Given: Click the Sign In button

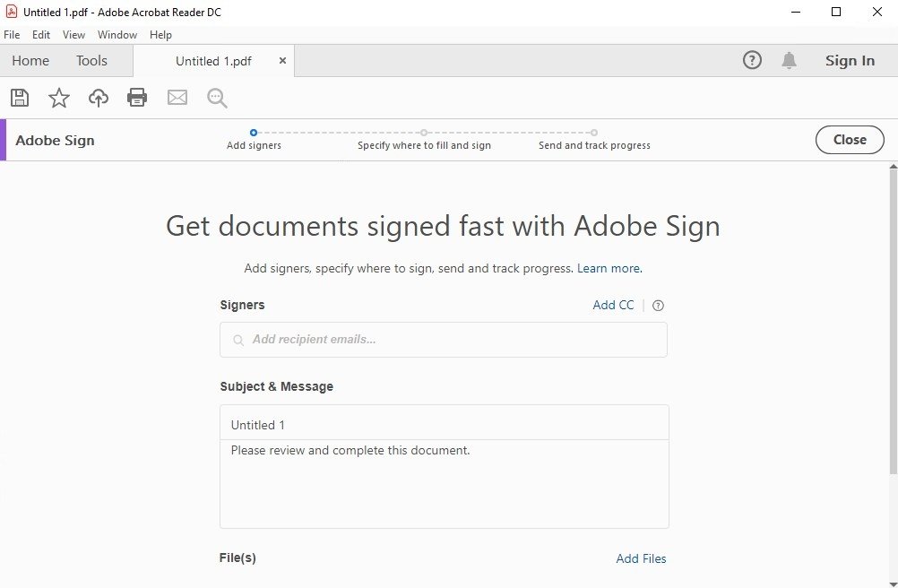Looking at the screenshot, I should pos(850,61).
